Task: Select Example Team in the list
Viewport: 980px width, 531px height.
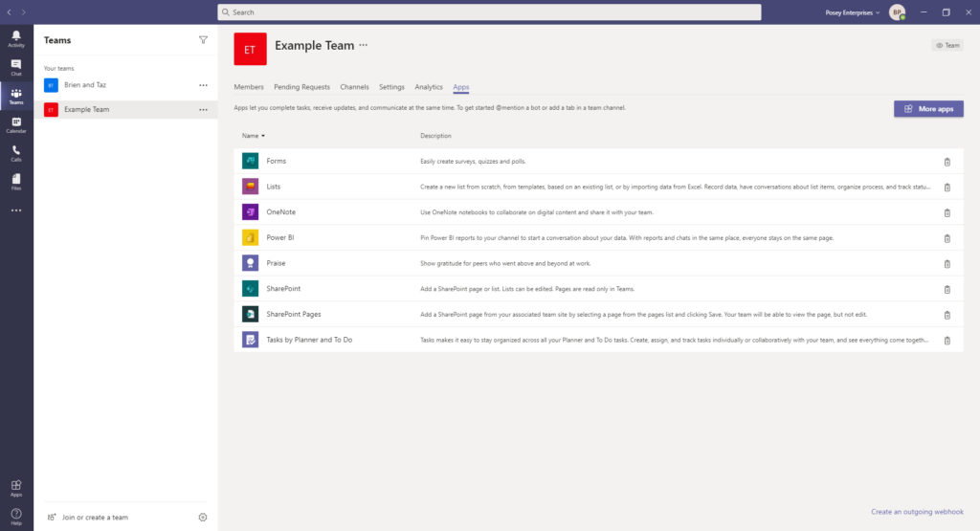Action: pos(125,109)
